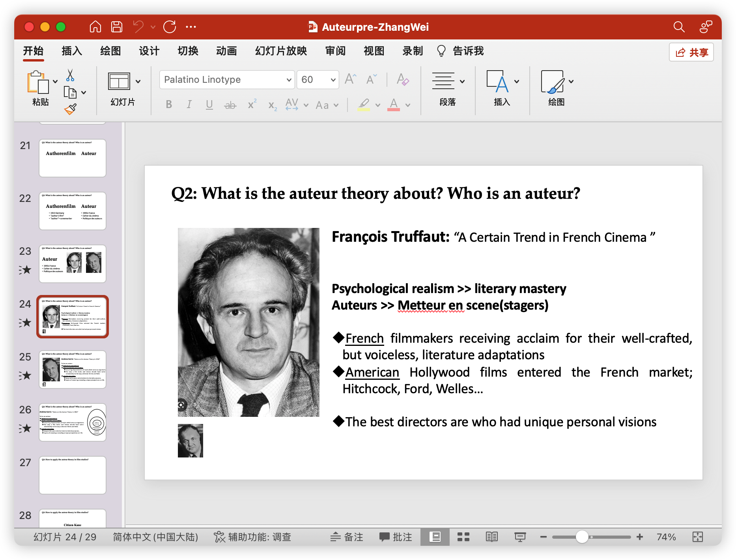Click the 告诉我 tell me box

click(x=460, y=51)
